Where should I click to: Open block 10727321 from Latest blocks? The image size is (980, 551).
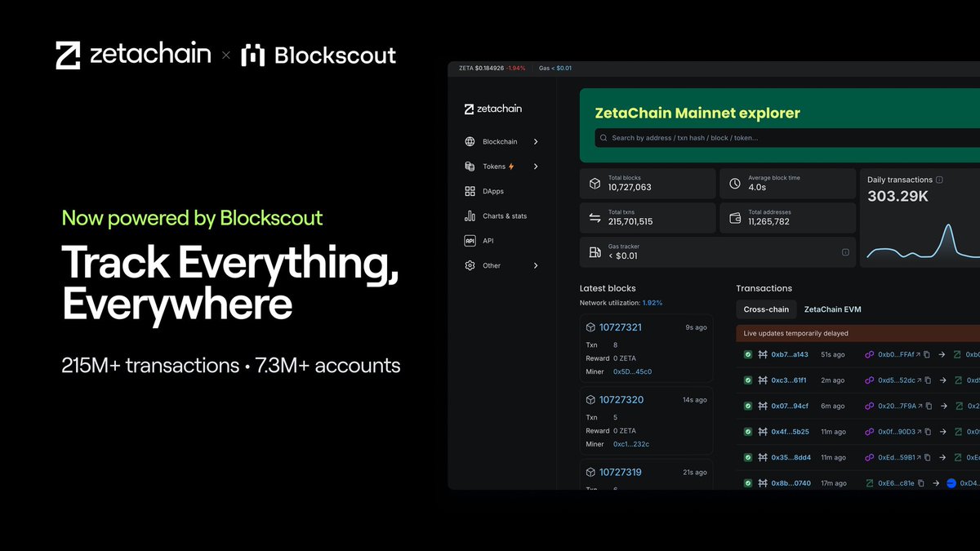(621, 327)
